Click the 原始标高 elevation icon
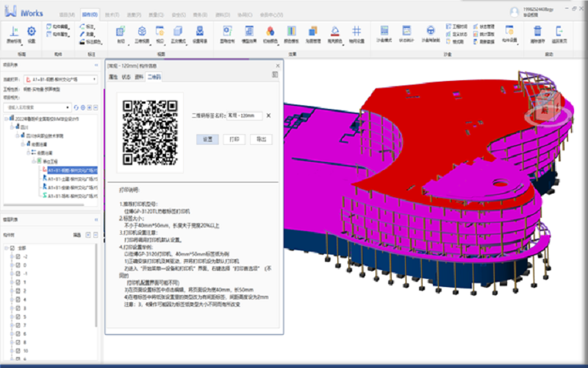The width and height of the screenshot is (588, 368). 14,34
